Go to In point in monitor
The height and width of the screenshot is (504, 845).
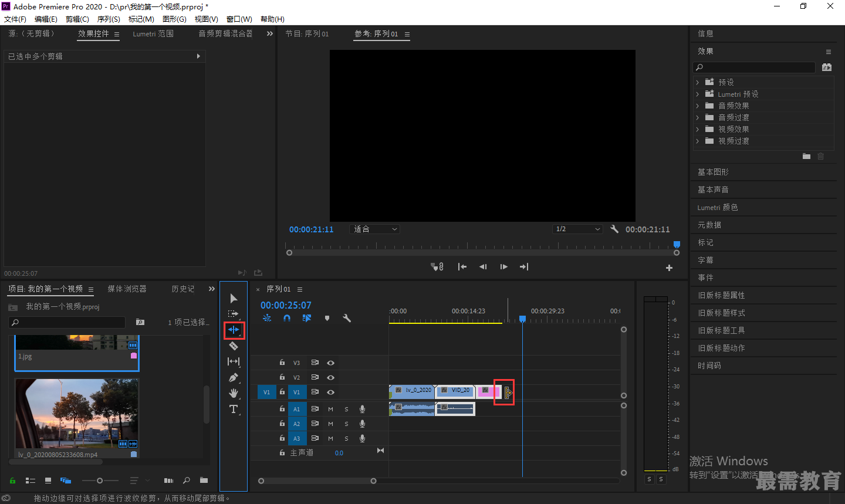pyautogui.click(x=462, y=266)
